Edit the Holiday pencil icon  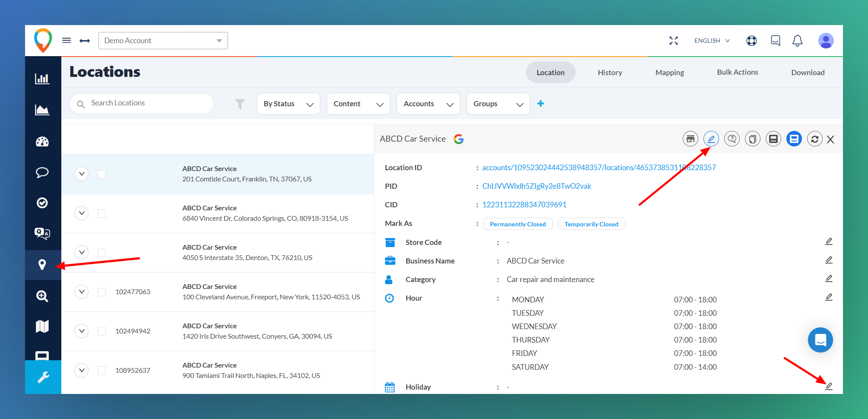pyautogui.click(x=829, y=386)
